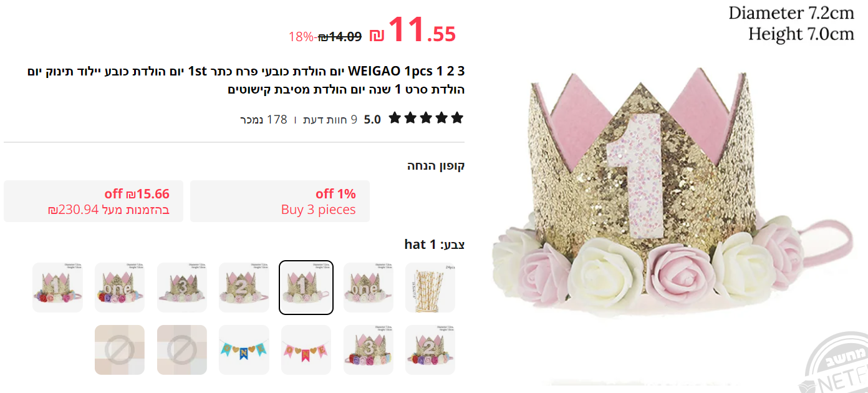
Task: Claim the ₪15.66 off coupon
Action: [94, 201]
